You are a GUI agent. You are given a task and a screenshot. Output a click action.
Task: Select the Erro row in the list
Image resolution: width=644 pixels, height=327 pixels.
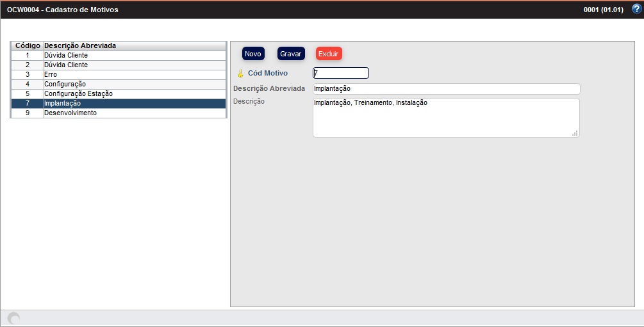point(119,75)
